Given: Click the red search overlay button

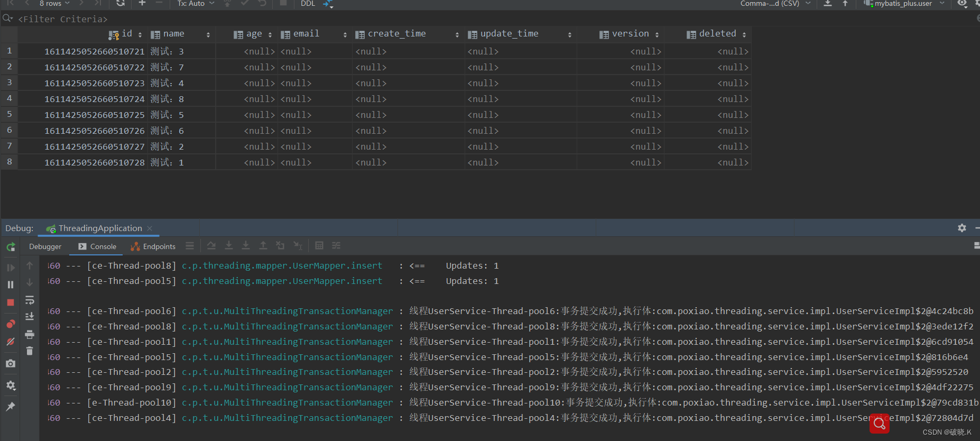Looking at the screenshot, I should pos(880,423).
